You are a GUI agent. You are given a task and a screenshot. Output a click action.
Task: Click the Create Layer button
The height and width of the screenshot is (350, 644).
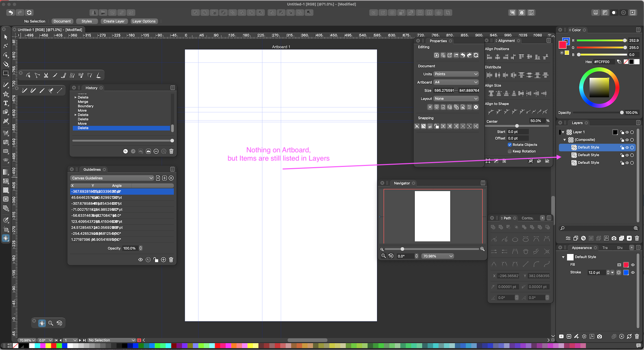pyautogui.click(x=114, y=21)
